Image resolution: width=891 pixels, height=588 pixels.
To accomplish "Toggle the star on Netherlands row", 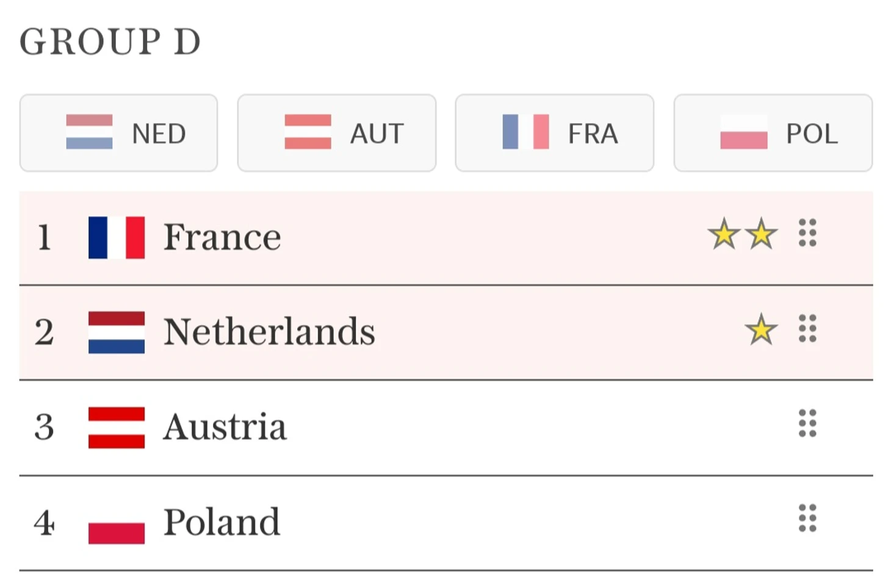I will point(761,330).
